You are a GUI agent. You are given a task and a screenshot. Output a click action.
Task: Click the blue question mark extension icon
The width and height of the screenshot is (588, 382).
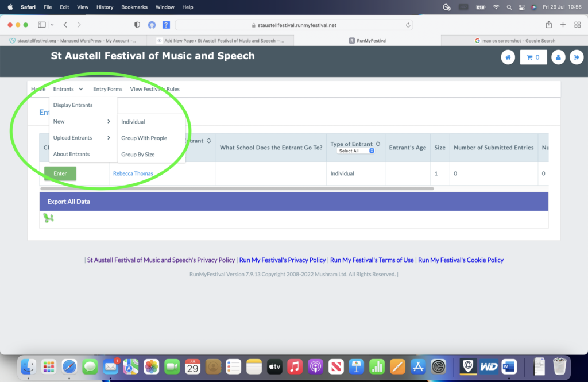(x=166, y=25)
